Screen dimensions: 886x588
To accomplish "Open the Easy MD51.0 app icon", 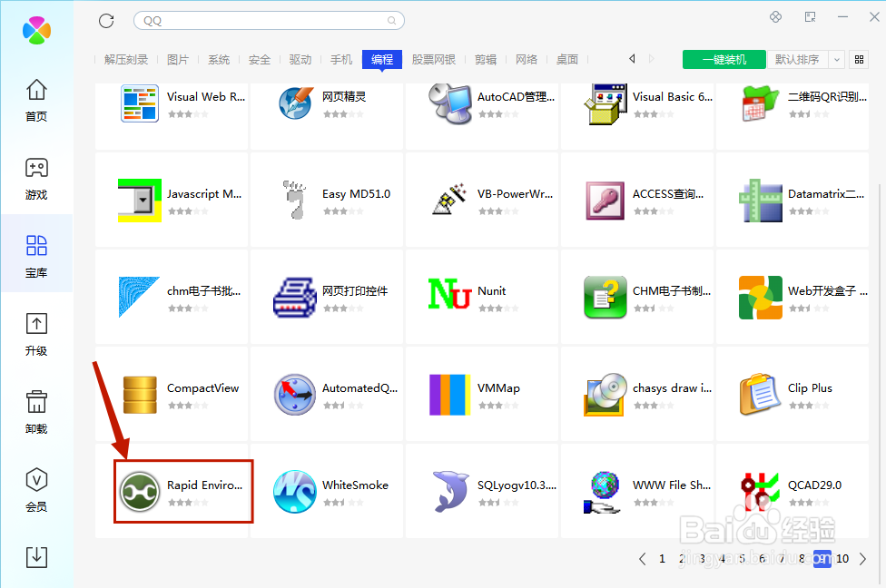I will [x=295, y=201].
